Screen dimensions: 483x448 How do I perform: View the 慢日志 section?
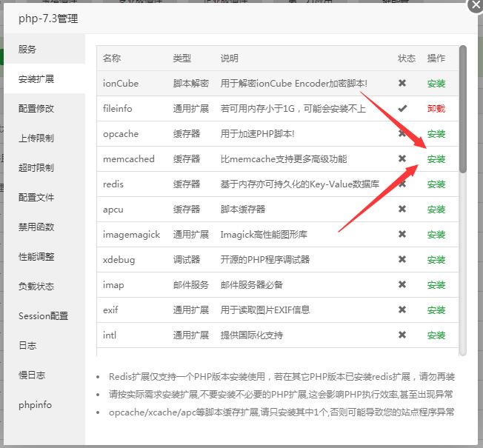point(32,375)
